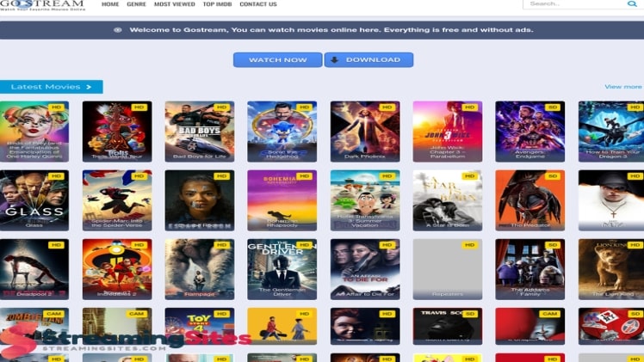Open Hotel Transylvania 3 poster
Screen dimensions: 644x362
[x=365, y=200]
